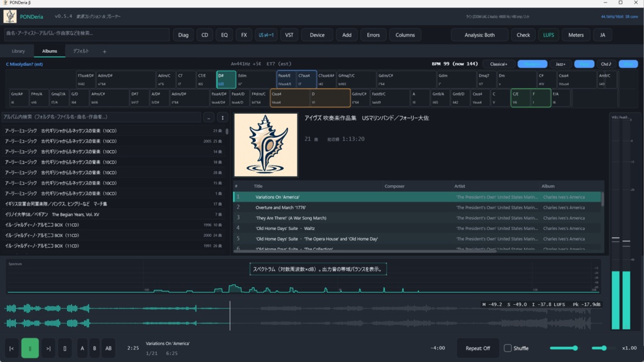The width and height of the screenshot is (644, 362).
Task: Open the Analysis: Both selector
Action: [479, 35]
